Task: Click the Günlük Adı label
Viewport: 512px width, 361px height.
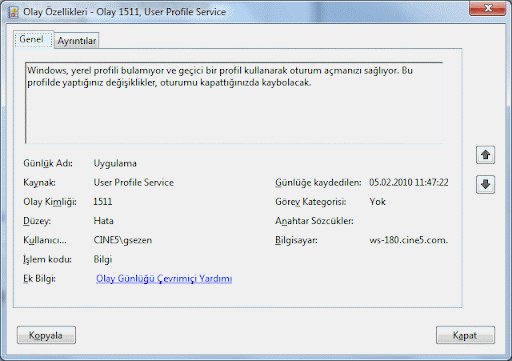Action: [48, 163]
